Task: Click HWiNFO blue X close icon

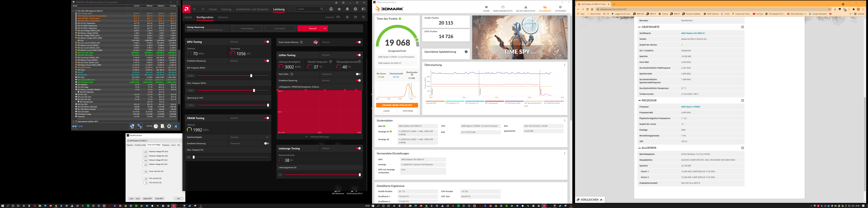Action: tap(176, 126)
